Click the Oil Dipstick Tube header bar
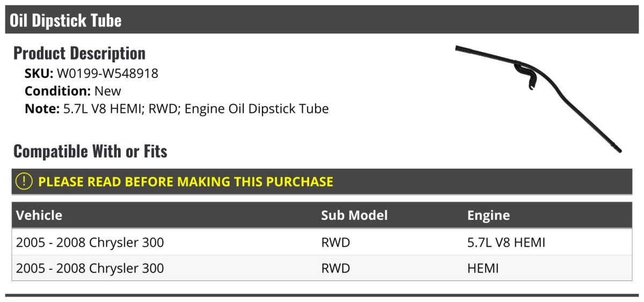Viewport: 644px width, 302px height. pyautogui.click(x=322, y=20)
